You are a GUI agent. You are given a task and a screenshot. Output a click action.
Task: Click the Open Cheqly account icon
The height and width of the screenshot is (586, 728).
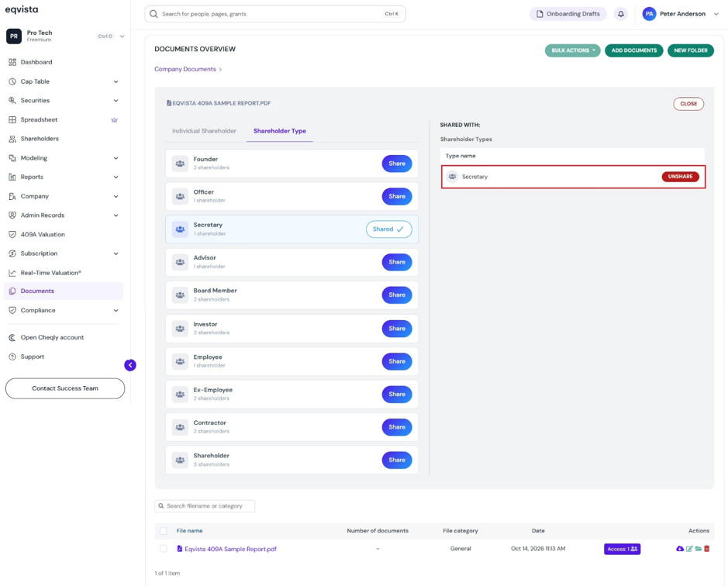pos(12,338)
